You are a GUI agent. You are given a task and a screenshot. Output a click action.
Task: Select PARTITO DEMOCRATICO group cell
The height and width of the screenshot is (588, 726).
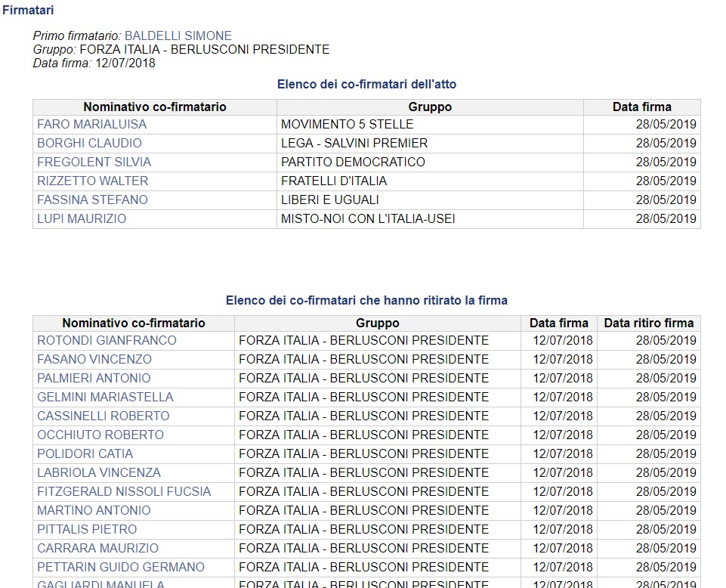pyautogui.click(x=430, y=162)
